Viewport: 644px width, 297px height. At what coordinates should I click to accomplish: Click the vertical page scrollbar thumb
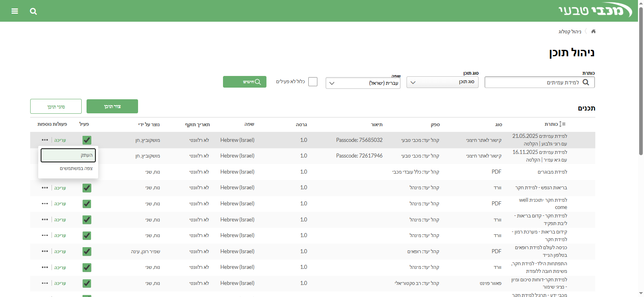(x=641, y=80)
